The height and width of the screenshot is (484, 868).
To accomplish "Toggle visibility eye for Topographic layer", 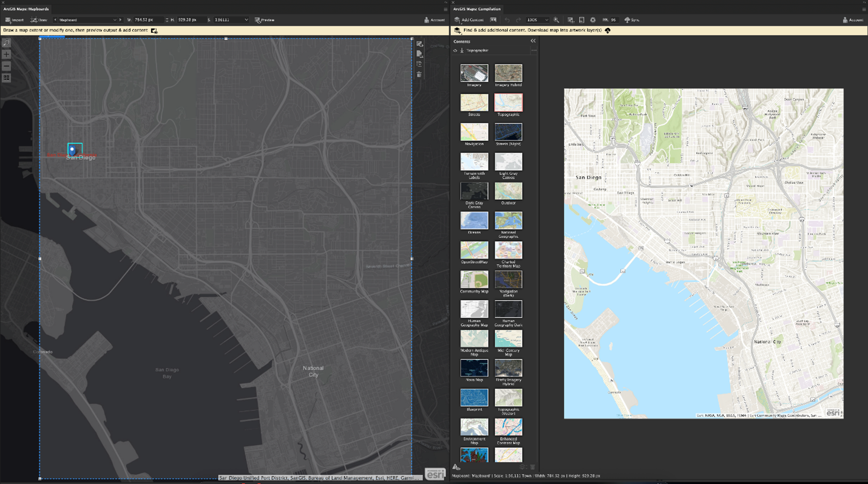I will 455,50.
